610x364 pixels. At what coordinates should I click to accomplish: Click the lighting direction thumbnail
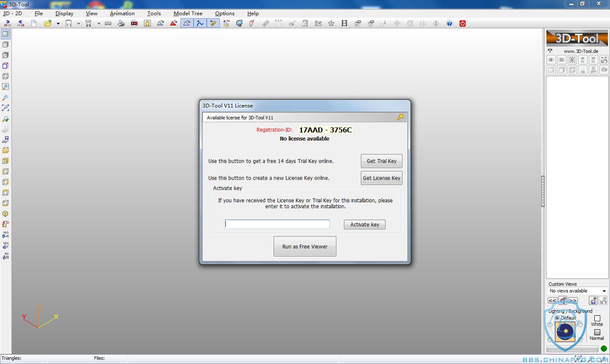tap(565, 331)
